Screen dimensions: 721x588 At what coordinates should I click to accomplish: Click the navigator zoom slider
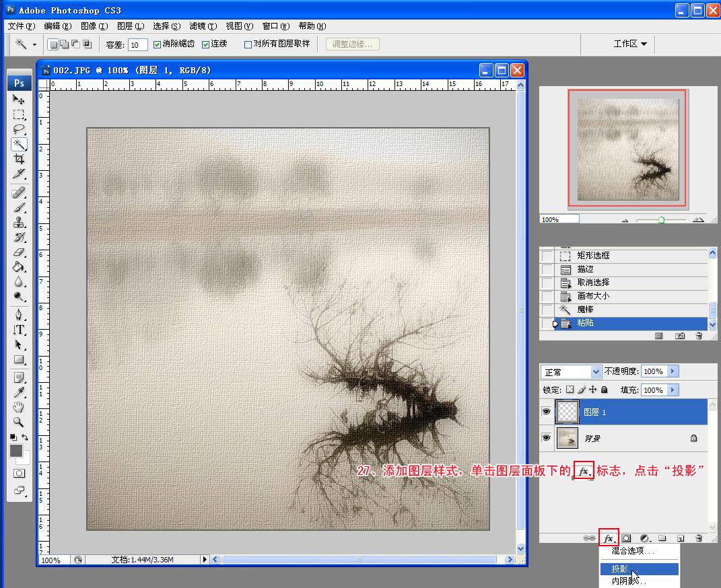pyautogui.click(x=661, y=220)
